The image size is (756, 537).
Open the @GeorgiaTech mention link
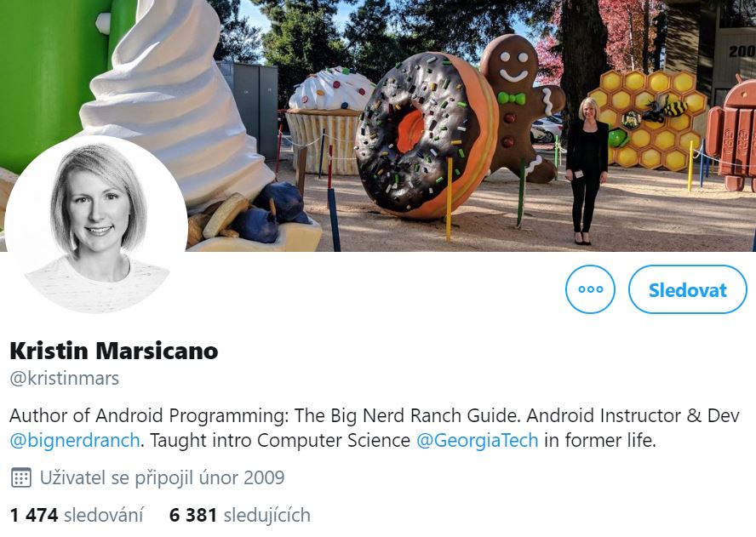(477, 440)
